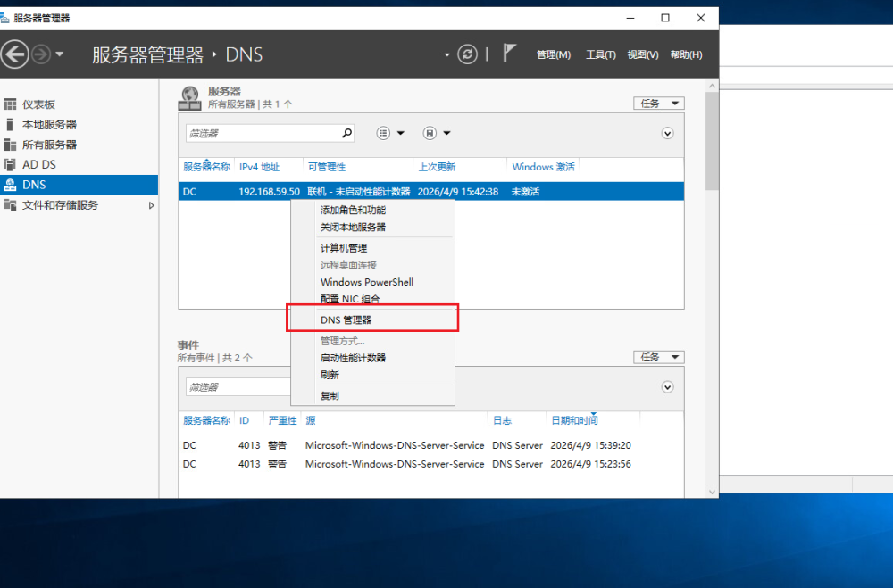Open the 工具(T) menu
Screen dimensions: 893x588
tap(600, 54)
